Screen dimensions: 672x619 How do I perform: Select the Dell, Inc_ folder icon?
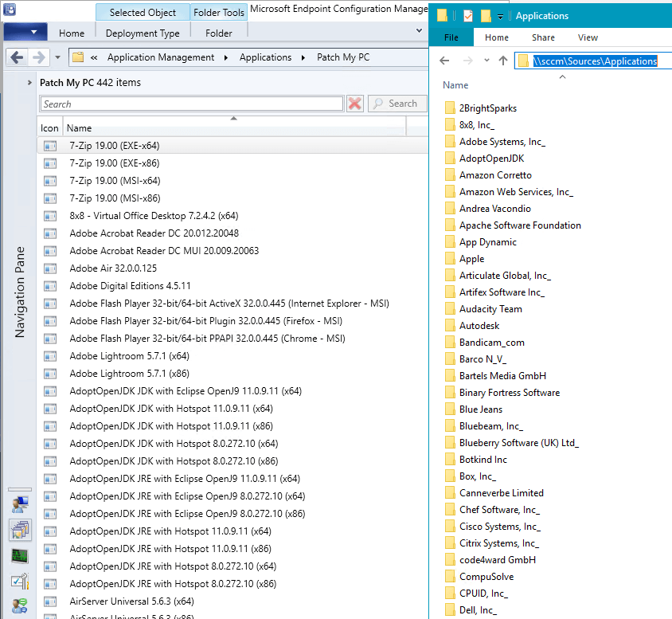tap(450, 609)
